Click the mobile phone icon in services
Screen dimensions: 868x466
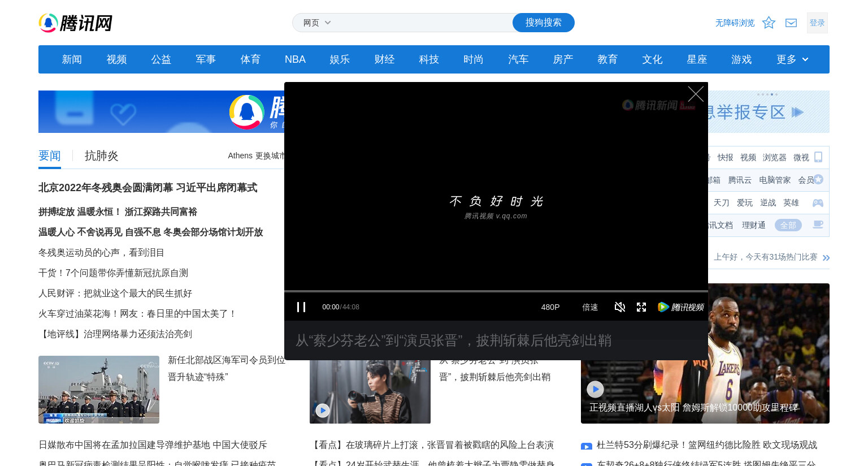[818, 157]
